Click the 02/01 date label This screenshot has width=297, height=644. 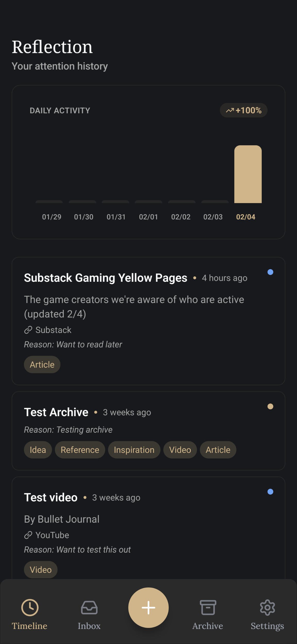pyautogui.click(x=148, y=217)
